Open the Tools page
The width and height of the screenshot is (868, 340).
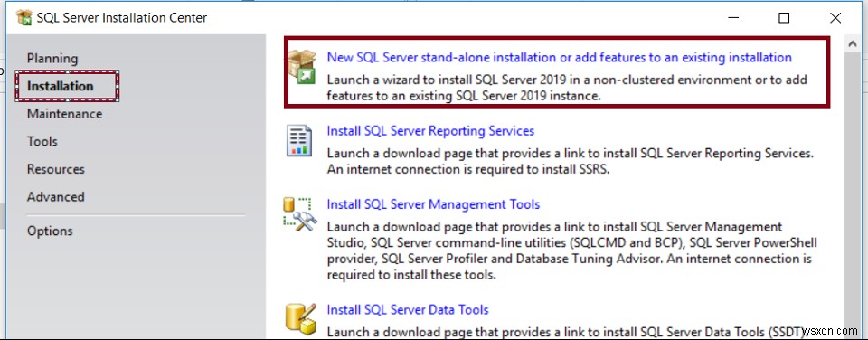42,141
